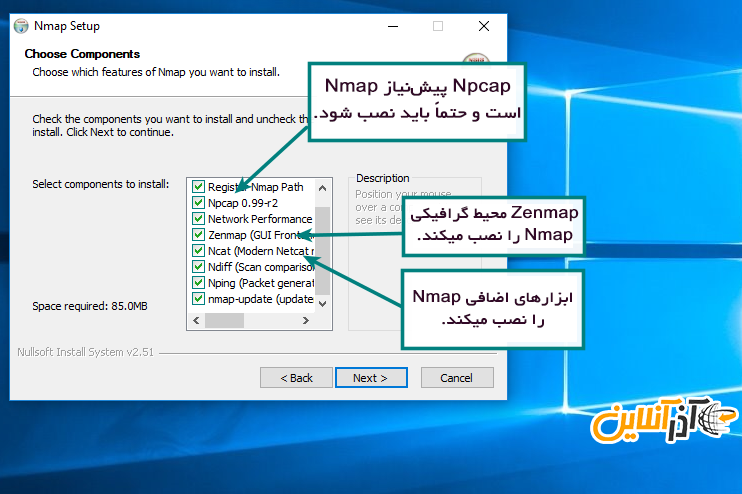742x494 pixels.
Task: Uncheck the Ncat Modern Netcat checkbox
Action: 198,251
